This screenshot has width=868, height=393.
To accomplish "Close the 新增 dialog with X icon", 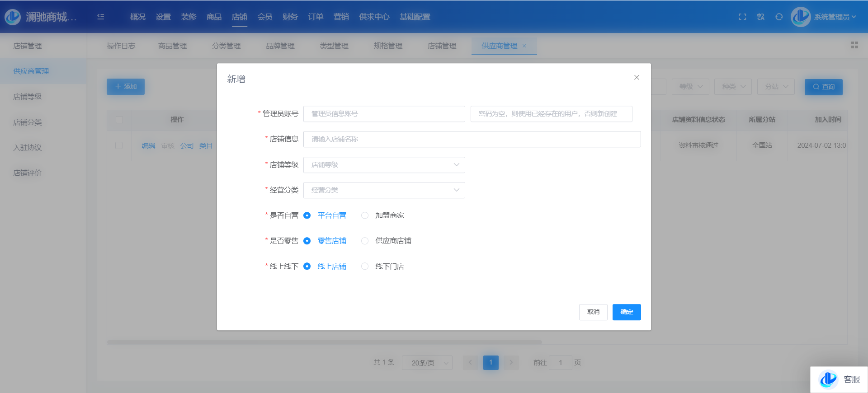I will point(637,77).
